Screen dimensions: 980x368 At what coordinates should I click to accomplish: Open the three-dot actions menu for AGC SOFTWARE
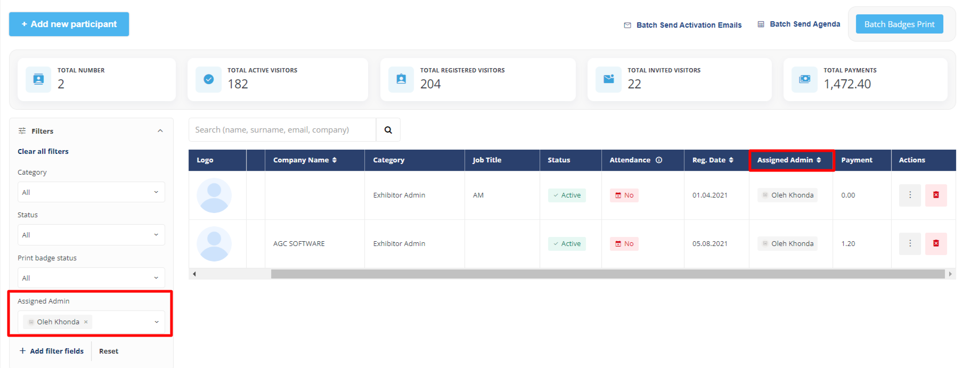910,243
